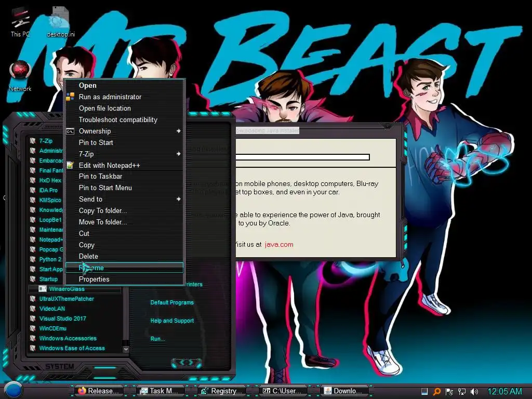The height and width of the screenshot is (399, 532).
Task: Choose Properties in the context menu
Action: click(124, 279)
